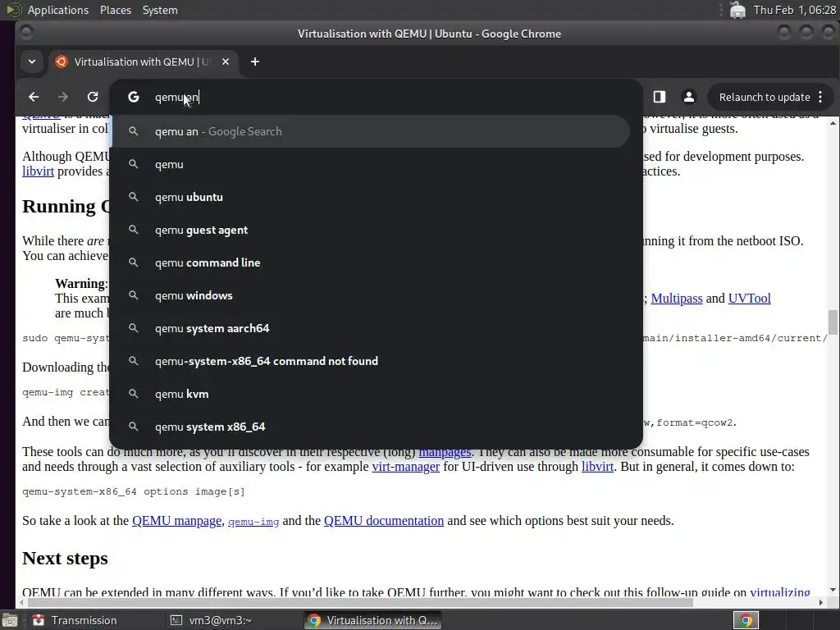Open the libvirt link after virt-manager
Screen dimensions: 840x630
tap(597, 467)
